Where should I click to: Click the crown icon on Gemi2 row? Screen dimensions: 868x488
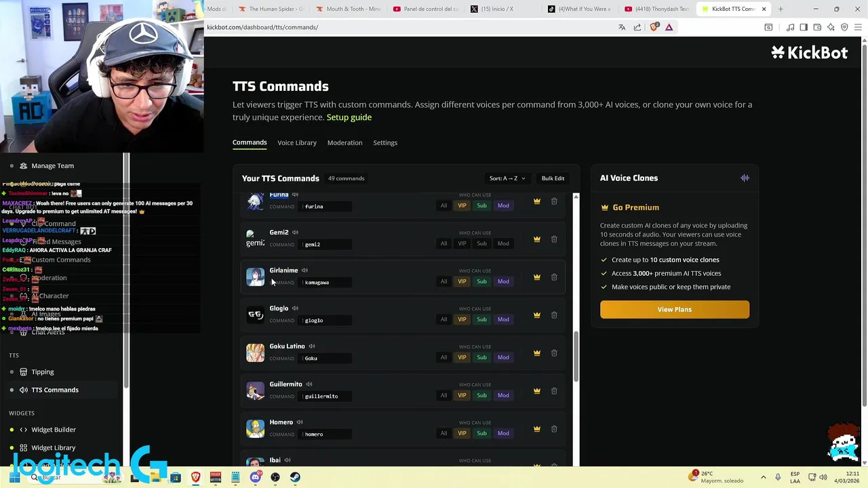click(536, 239)
